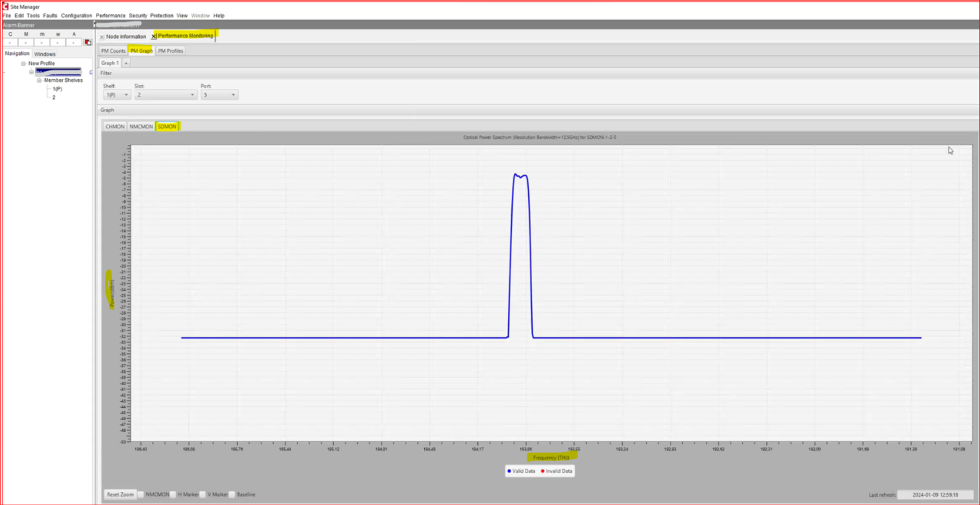The image size is (980, 505).
Task: Open the Faults menu
Action: point(50,15)
